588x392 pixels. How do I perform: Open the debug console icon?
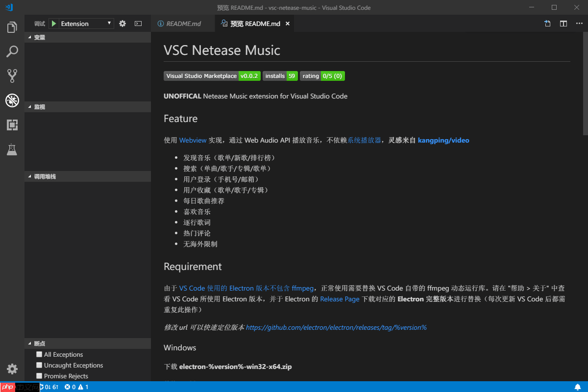(x=138, y=23)
